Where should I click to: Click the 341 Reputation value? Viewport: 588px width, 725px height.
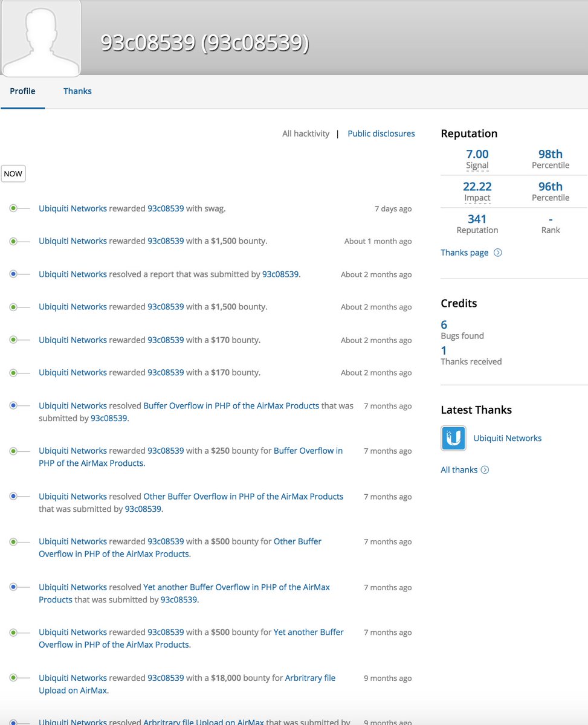click(477, 219)
